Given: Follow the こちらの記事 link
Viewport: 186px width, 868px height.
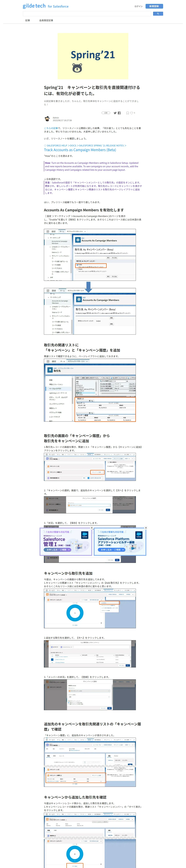Looking at the screenshot, I should pos(51,128).
